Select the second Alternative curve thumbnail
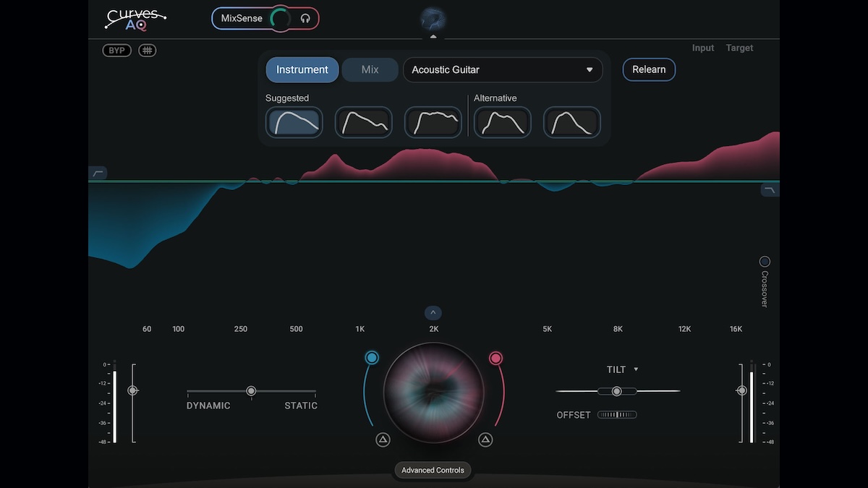This screenshot has width=868, height=488. (x=572, y=122)
